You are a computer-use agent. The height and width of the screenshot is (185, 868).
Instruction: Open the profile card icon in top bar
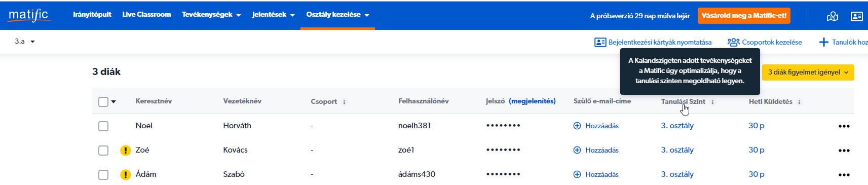(x=857, y=16)
